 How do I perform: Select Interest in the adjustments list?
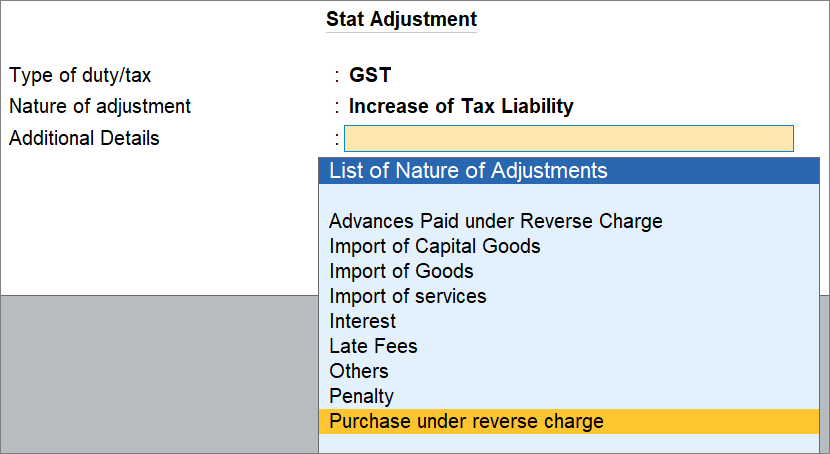362,321
